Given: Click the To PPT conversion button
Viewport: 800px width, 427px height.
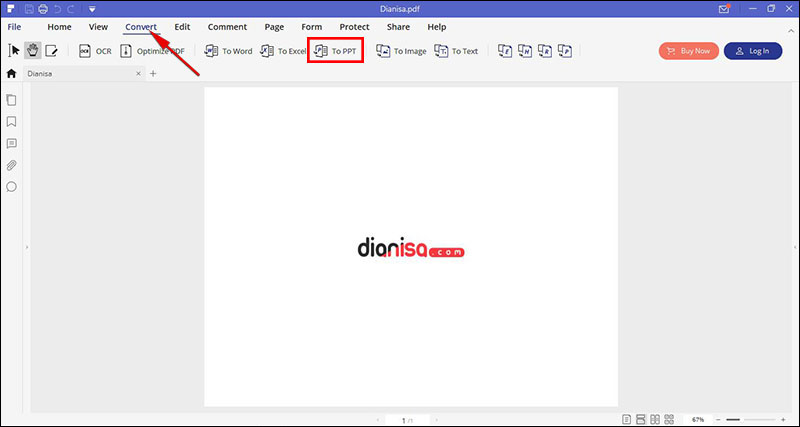Looking at the screenshot, I should (x=335, y=51).
